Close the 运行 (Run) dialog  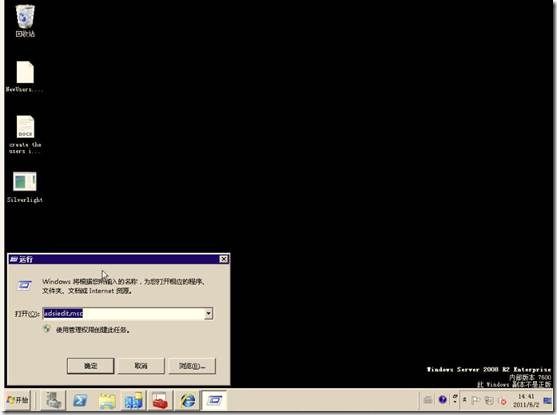pyautogui.click(x=223, y=259)
